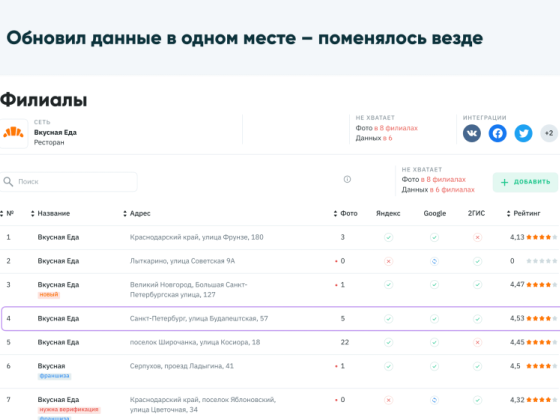Click Яндекс green check in row 3
The width and height of the screenshot is (560, 420).
[389, 285]
